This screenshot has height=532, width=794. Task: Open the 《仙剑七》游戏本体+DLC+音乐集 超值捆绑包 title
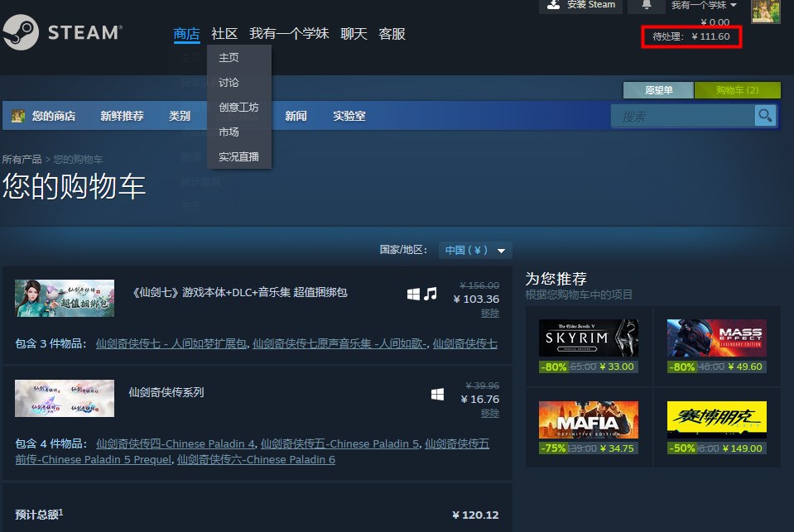(238, 293)
